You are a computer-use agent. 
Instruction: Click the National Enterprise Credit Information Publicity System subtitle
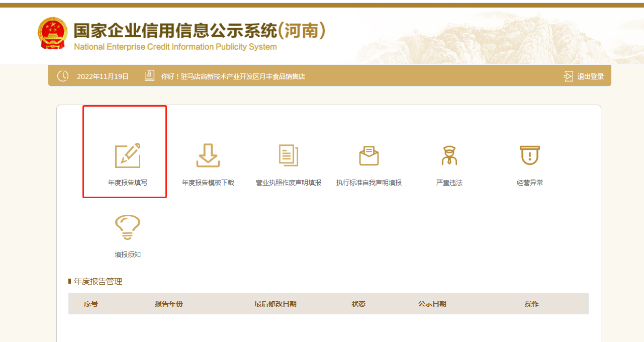point(175,47)
